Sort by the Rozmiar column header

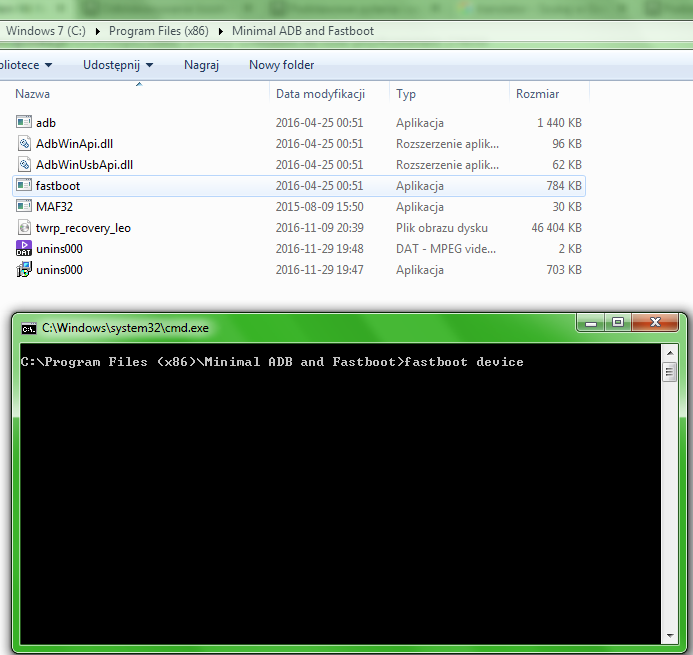tap(537, 94)
